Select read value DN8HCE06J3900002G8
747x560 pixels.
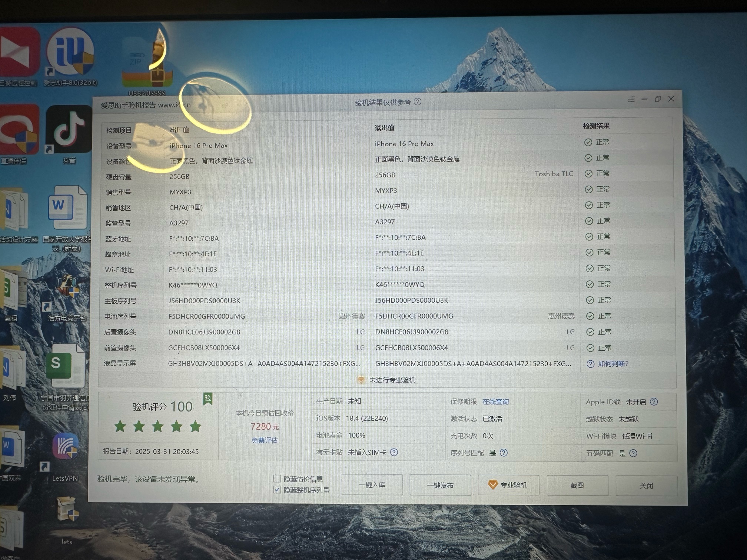[412, 332]
